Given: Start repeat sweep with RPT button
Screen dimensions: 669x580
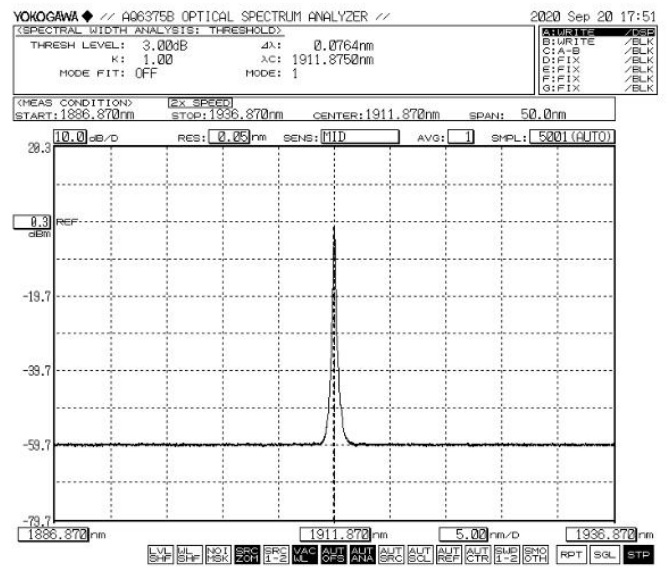Looking at the screenshot, I should click(571, 555).
